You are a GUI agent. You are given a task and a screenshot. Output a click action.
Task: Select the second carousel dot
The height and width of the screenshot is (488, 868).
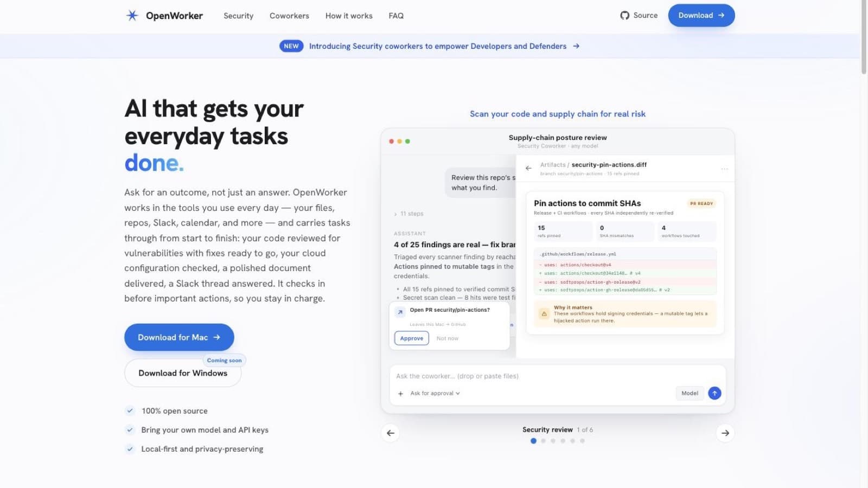[x=543, y=441]
